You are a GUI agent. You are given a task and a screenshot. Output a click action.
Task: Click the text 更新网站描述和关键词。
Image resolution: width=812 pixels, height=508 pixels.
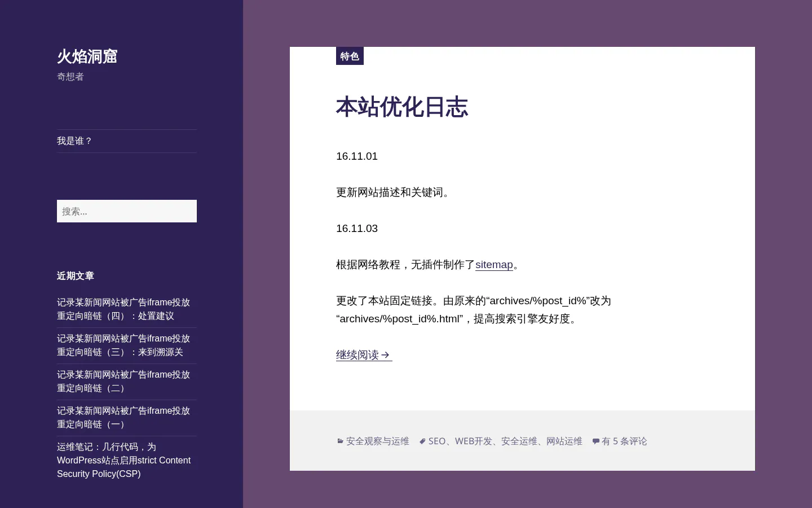click(395, 192)
